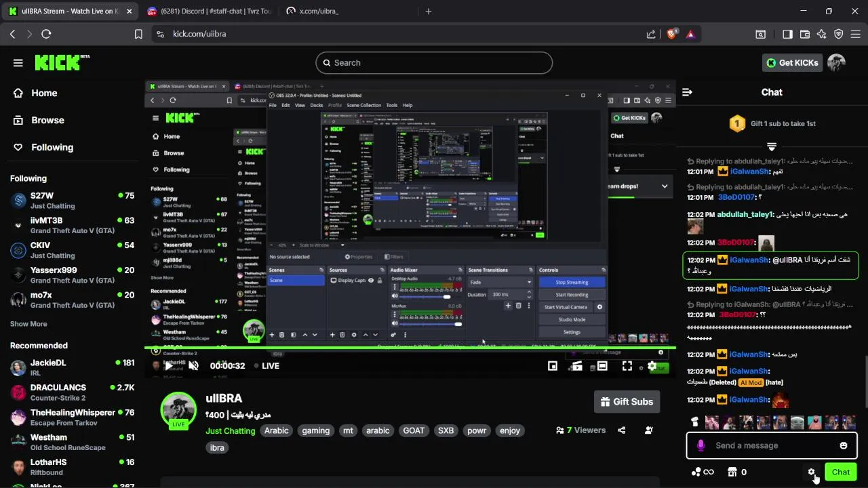
Task: Toggle theater mode on video player
Action: (602, 366)
